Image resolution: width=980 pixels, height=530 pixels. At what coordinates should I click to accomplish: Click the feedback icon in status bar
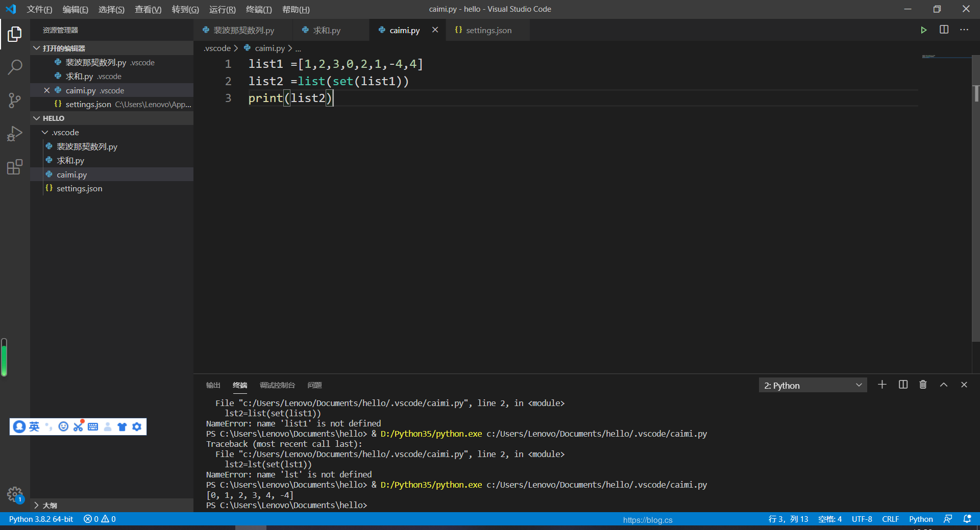tap(948, 519)
